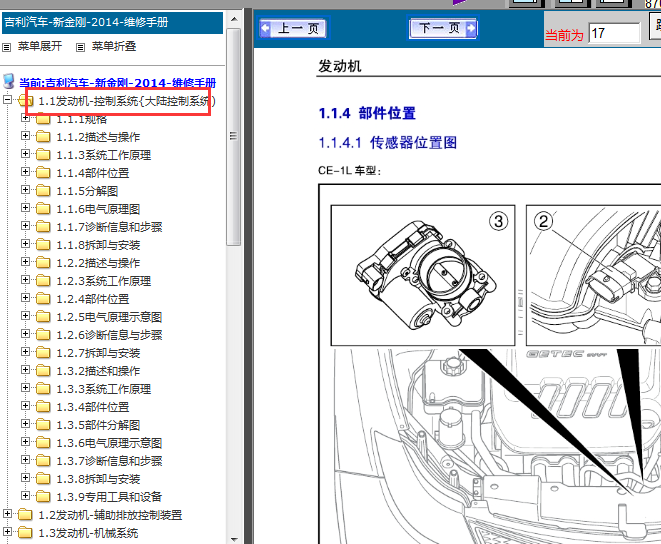
Task: Expand the 1.1.2描述与操作 node
Action: [x=25, y=136]
